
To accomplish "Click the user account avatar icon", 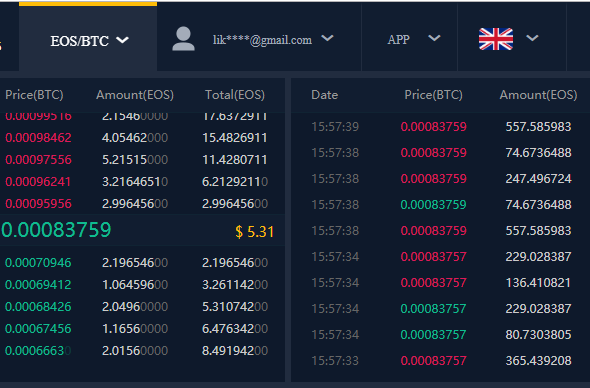I will (x=183, y=38).
